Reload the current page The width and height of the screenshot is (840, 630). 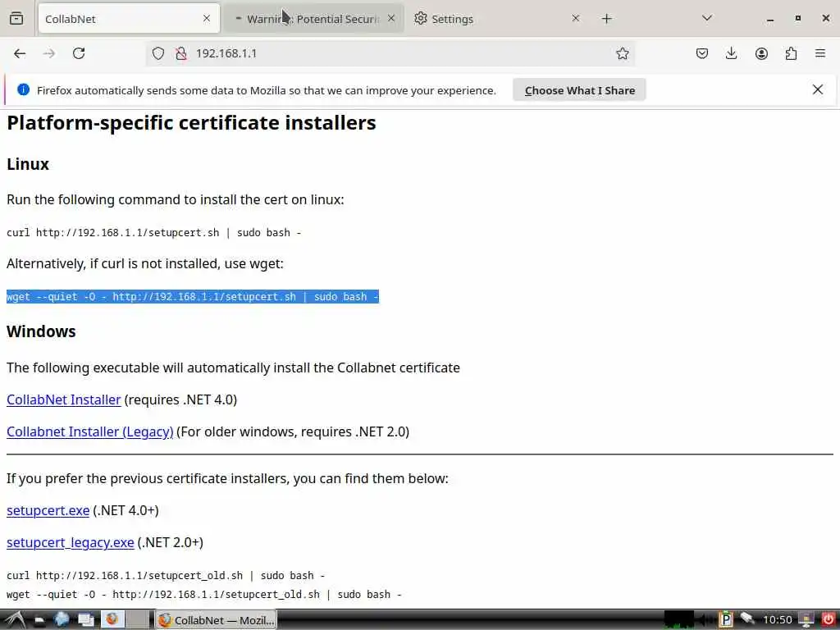(79, 53)
